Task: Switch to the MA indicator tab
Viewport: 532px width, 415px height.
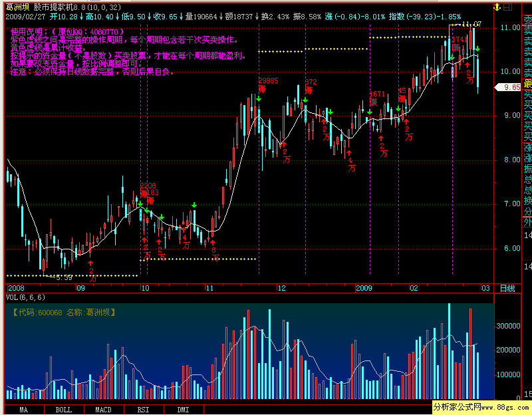Action: tap(24, 410)
